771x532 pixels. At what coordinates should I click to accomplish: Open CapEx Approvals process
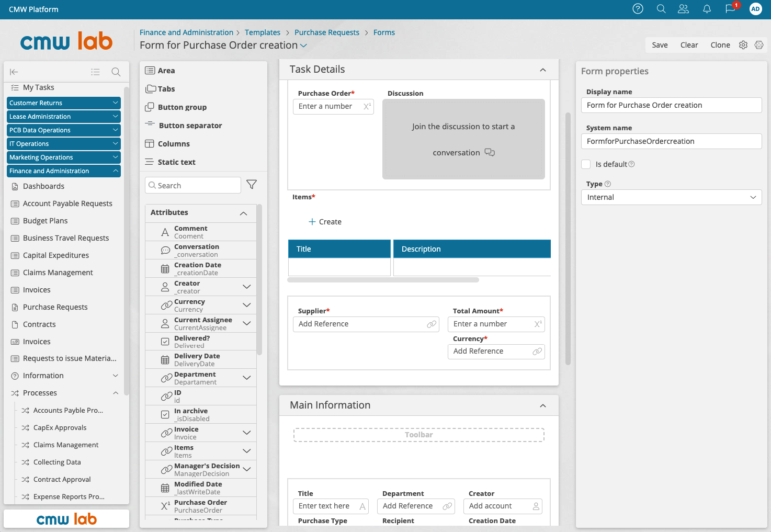click(60, 427)
